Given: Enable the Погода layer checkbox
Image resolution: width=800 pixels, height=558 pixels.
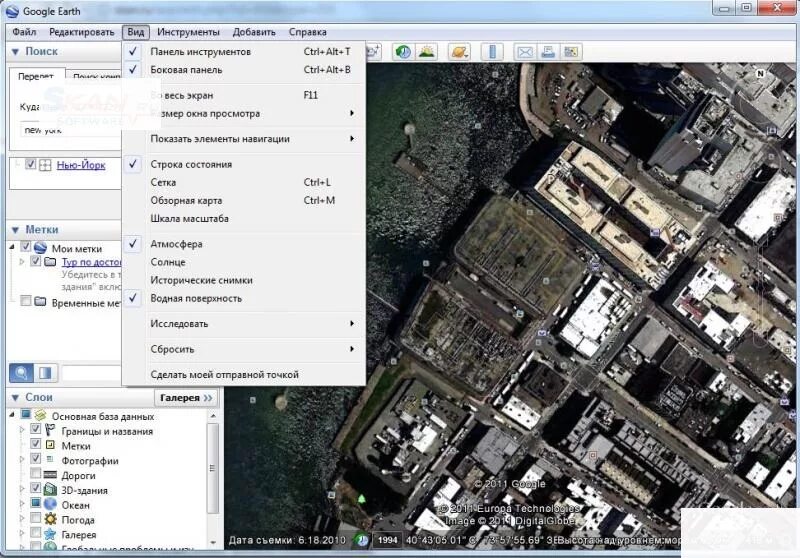Looking at the screenshot, I should (35, 518).
